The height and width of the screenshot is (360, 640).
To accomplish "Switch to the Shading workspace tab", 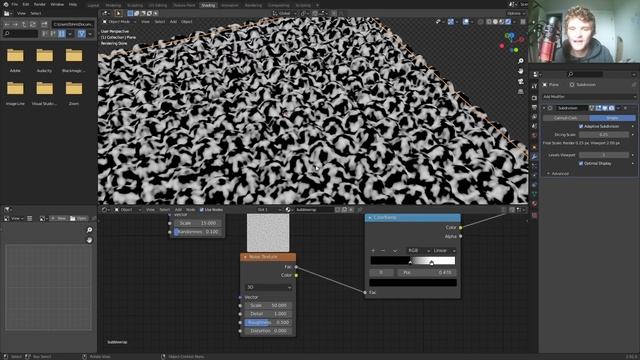I will point(208,5).
